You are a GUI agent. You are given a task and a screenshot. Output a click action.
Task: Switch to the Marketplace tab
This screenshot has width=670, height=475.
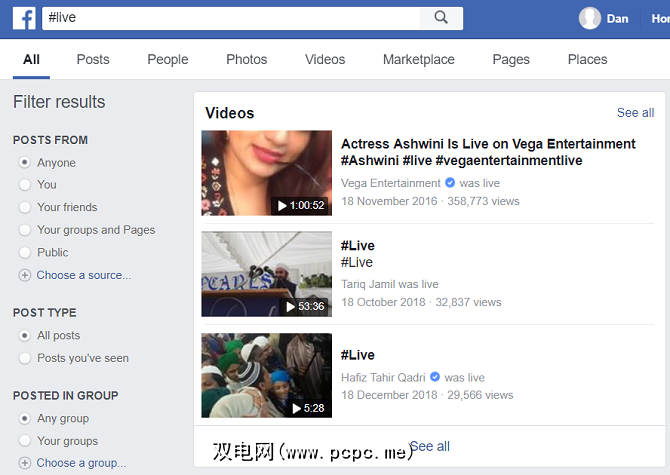[x=419, y=59]
